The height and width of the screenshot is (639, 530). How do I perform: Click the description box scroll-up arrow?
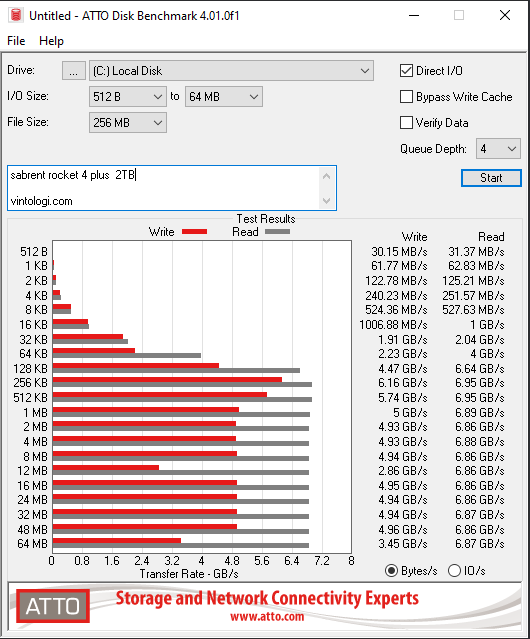[x=326, y=176]
